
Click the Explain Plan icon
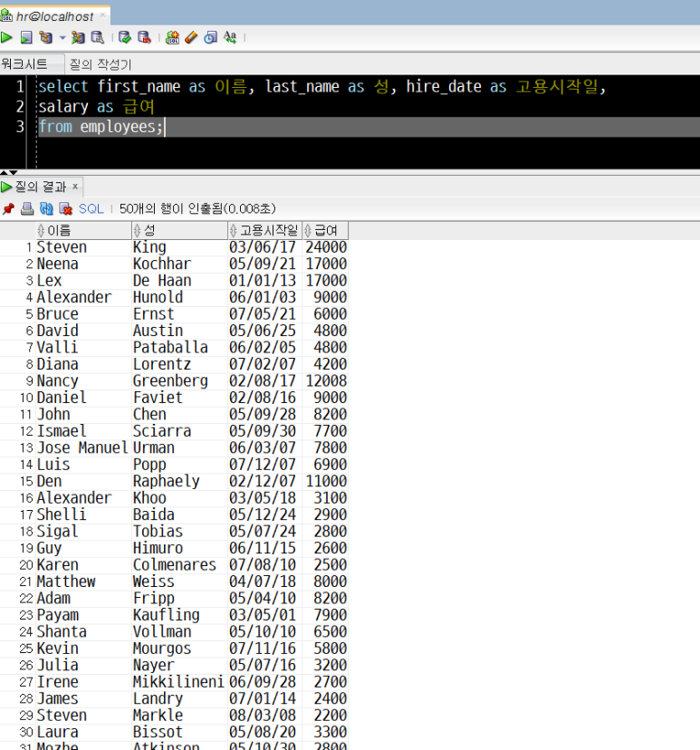tap(46, 37)
